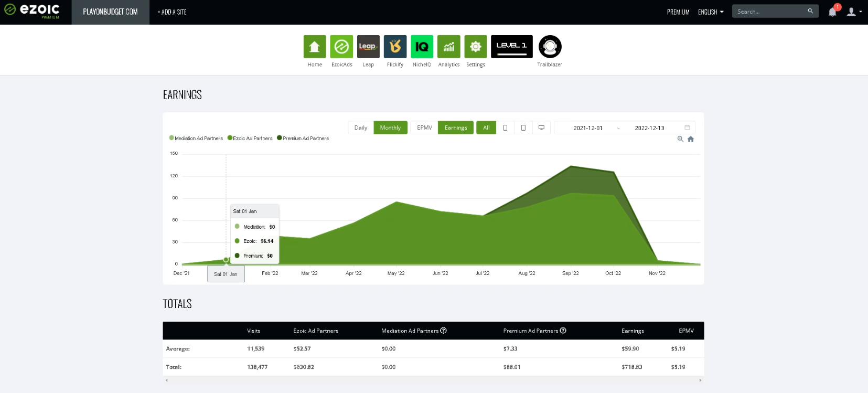
Task: Click the Sat 01 Jan chart data point
Action: 226,260
